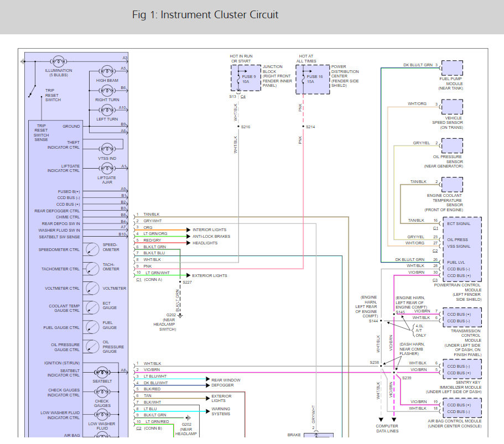Screen dimensions: 504x444
Task: Click the Oil Pressure Sensor box
Action: (x=451, y=146)
